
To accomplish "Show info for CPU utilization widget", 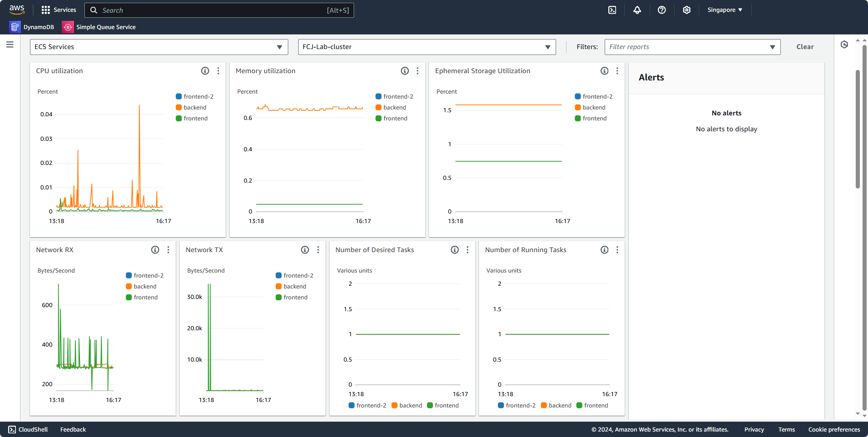I will pyautogui.click(x=205, y=71).
